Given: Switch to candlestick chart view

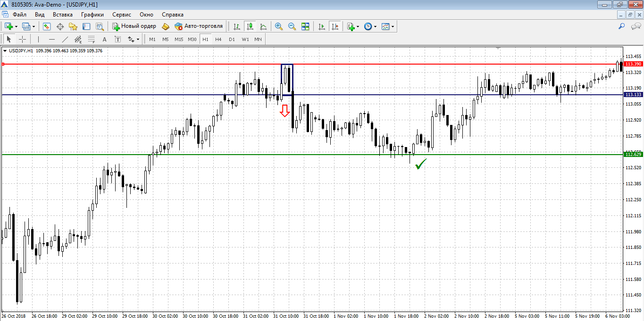Looking at the screenshot, I should (x=250, y=26).
